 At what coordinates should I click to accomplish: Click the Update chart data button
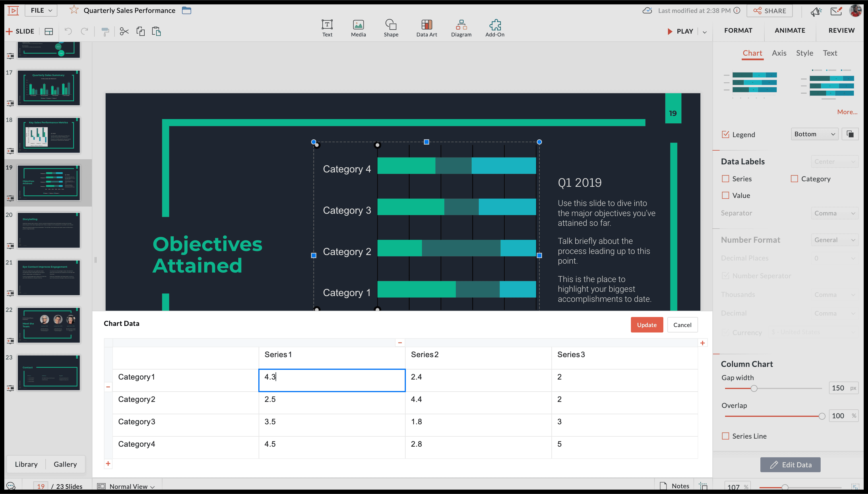[x=647, y=325]
